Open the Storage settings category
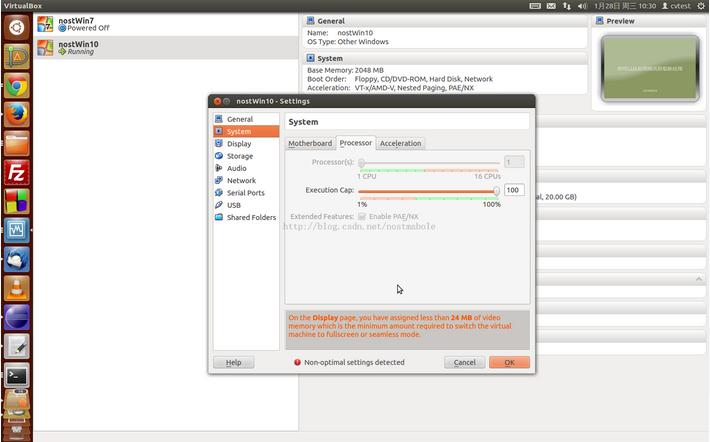This screenshot has height=442, width=710. (246, 156)
